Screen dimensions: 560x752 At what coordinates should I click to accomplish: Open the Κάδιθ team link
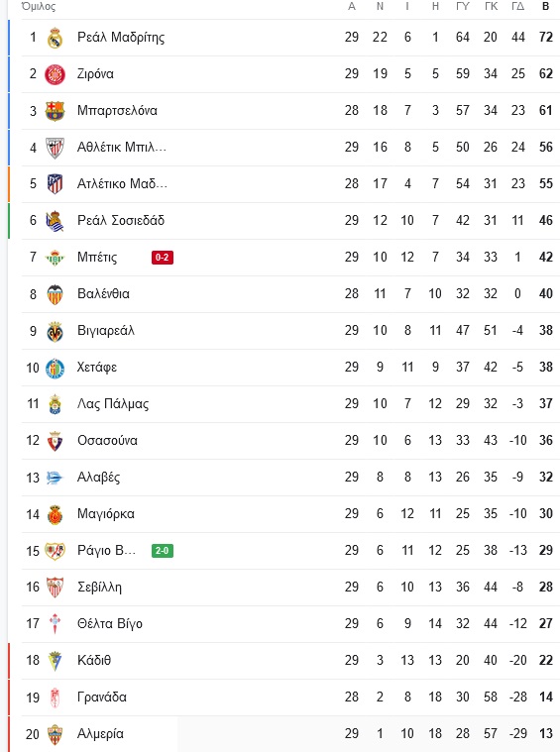tap(94, 661)
